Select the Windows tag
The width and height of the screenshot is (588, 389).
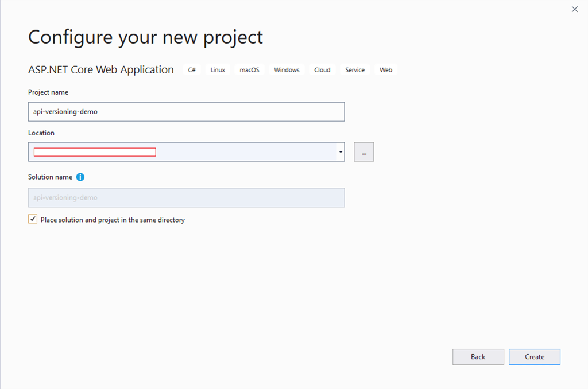pyautogui.click(x=287, y=69)
